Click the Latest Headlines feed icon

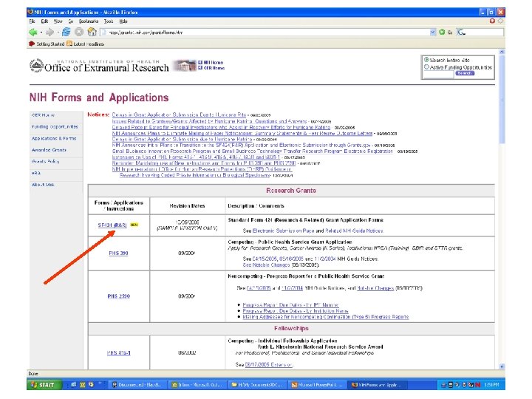(69, 44)
